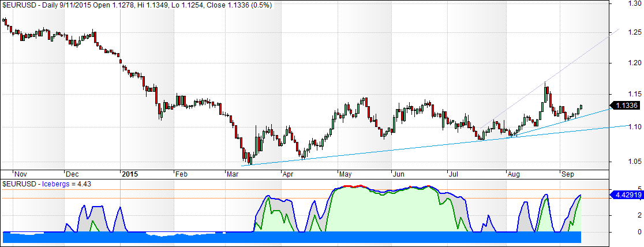Click the 4.42919 indicator value label
Screen dimensions: 644x247
[626, 196]
